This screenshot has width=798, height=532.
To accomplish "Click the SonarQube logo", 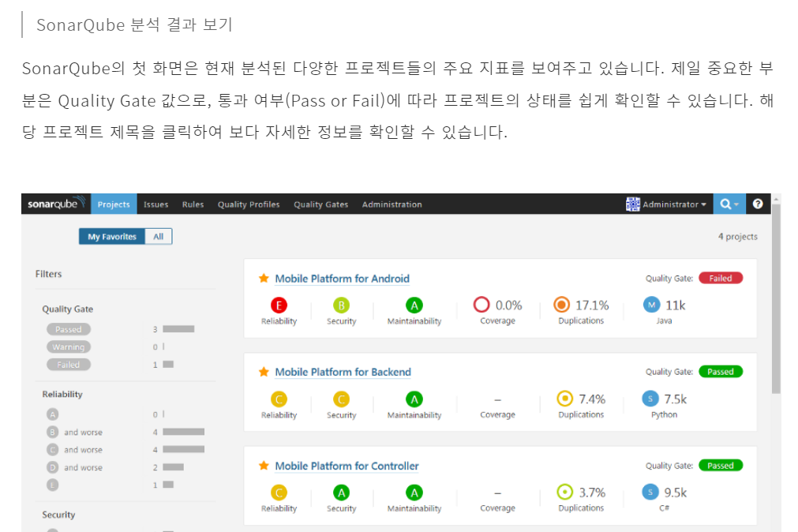I will click(x=56, y=204).
